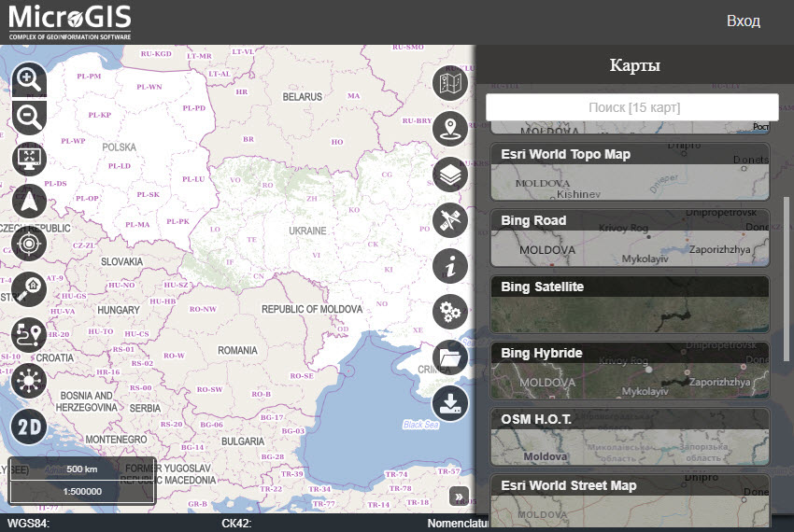794x532 pixels.
Task: Click the MONTENEGRO label on map
Action: click(116, 440)
